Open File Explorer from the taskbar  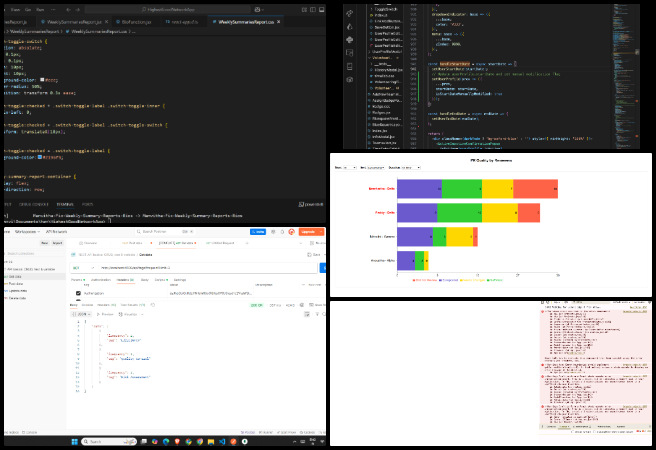(211, 442)
